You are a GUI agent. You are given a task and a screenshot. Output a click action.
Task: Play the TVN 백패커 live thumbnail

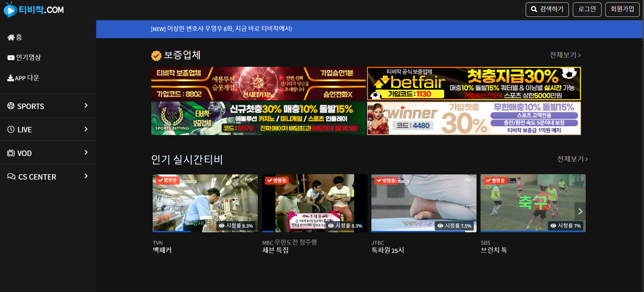(205, 203)
